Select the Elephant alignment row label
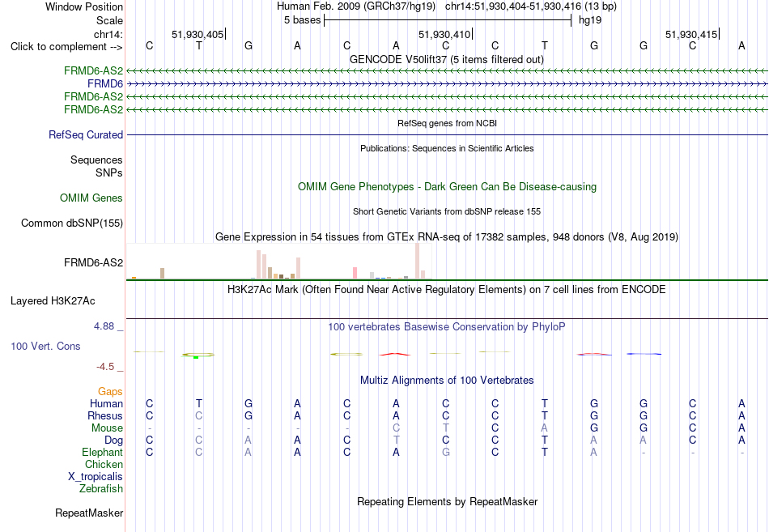The image size is (769, 532). pyautogui.click(x=102, y=453)
